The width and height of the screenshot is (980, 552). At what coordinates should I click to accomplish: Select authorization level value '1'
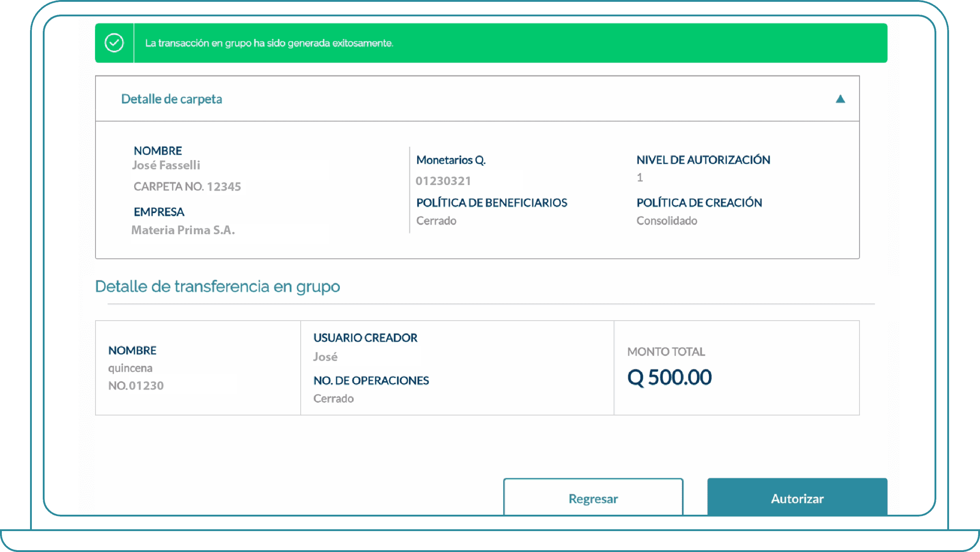pos(640,177)
